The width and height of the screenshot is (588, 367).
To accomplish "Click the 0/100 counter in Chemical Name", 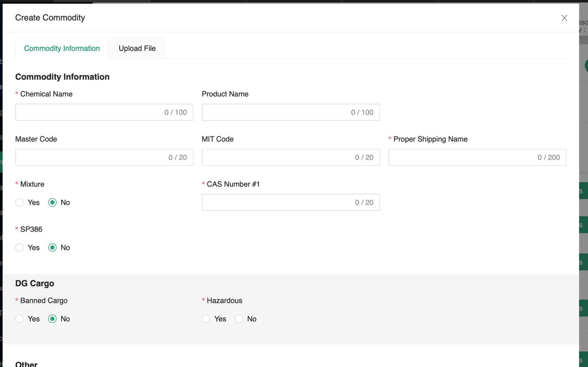I will pos(175,112).
